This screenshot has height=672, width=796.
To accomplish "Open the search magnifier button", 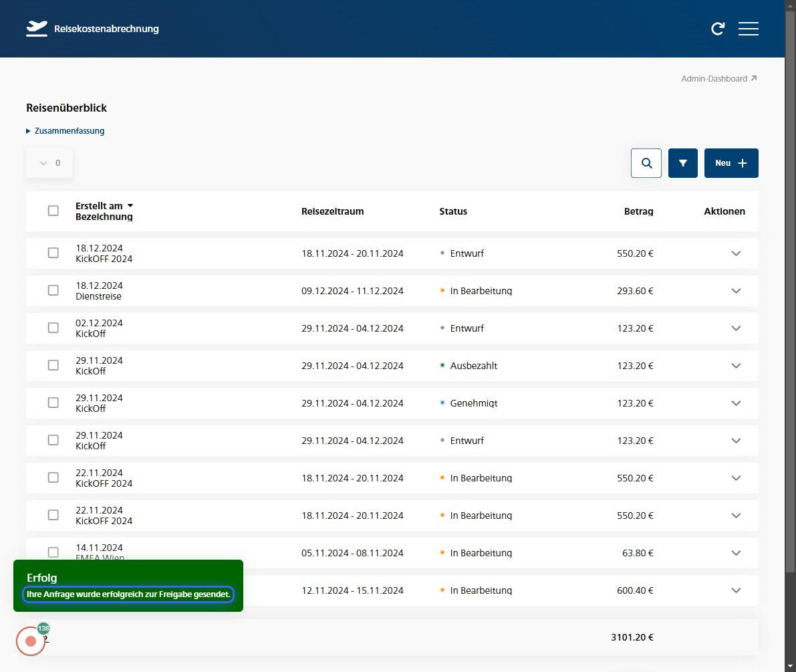I will click(646, 163).
